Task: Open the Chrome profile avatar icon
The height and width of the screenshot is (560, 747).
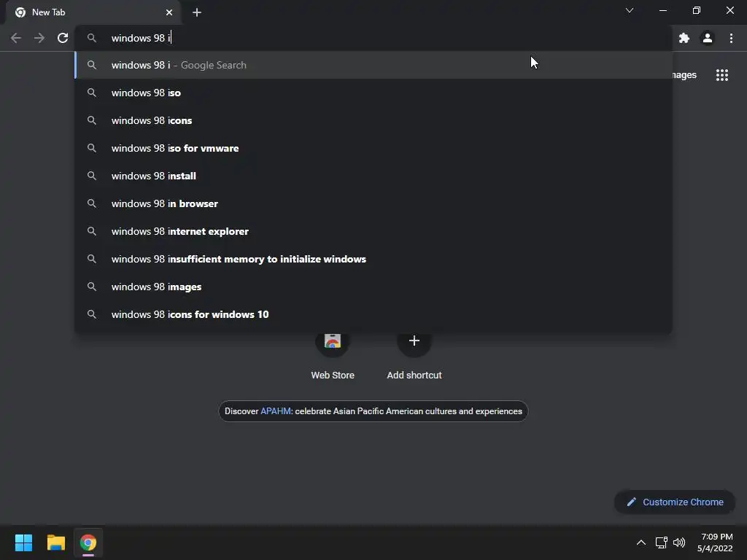Action: [708, 38]
